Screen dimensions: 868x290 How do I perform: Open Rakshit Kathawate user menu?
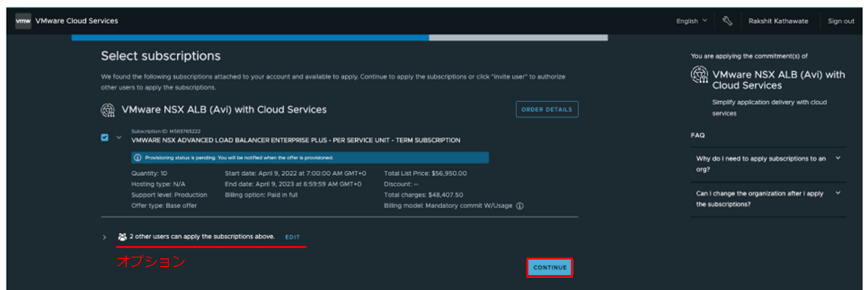pyautogui.click(x=779, y=21)
